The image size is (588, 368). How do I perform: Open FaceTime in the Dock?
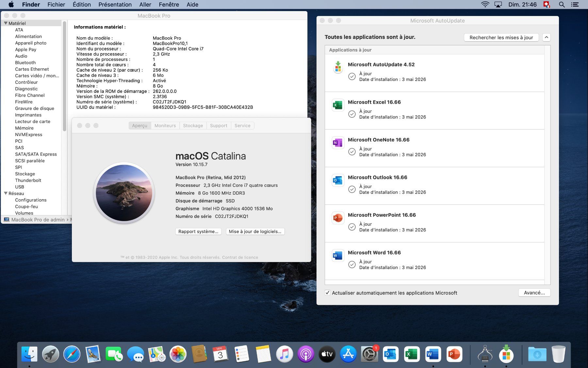click(x=114, y=354)
